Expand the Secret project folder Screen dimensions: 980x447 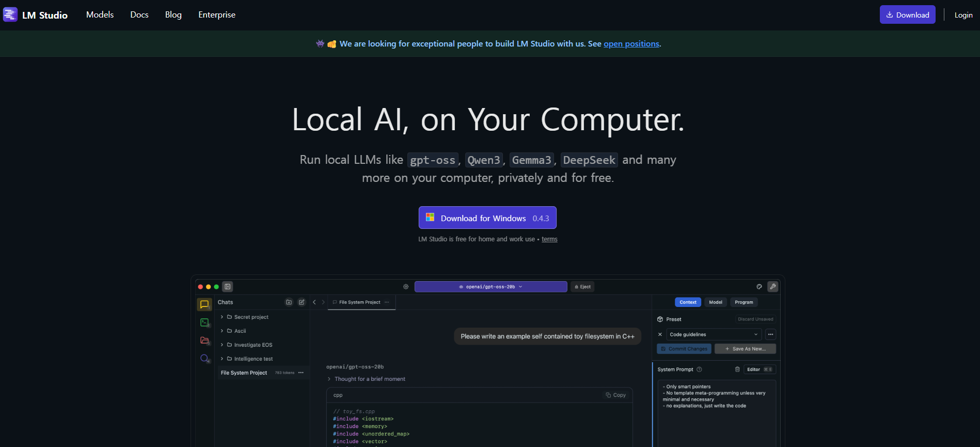[222, 317]
